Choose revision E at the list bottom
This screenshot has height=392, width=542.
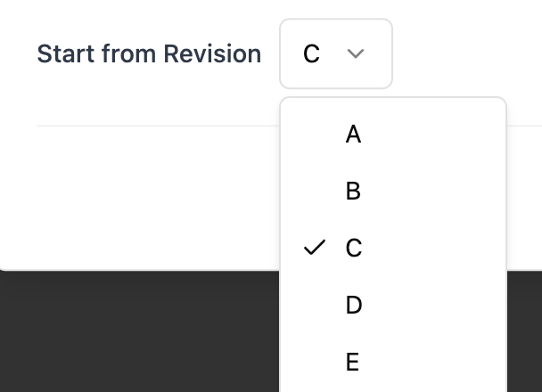392,363
